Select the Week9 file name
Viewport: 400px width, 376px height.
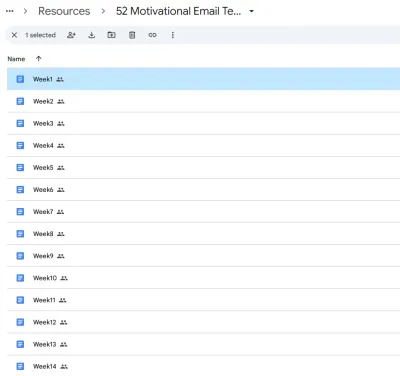(43, 256)
